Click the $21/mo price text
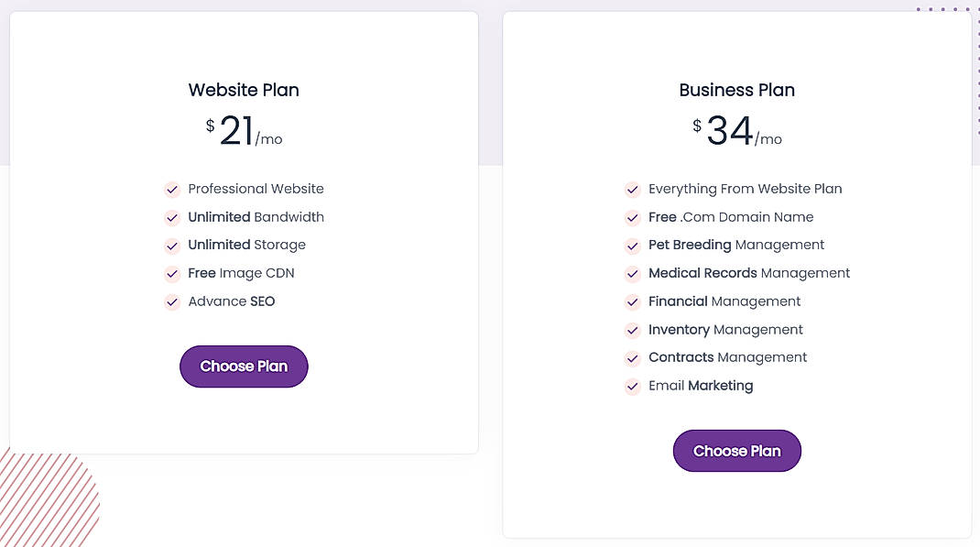 pyautogui.click(x=244, y=129)
